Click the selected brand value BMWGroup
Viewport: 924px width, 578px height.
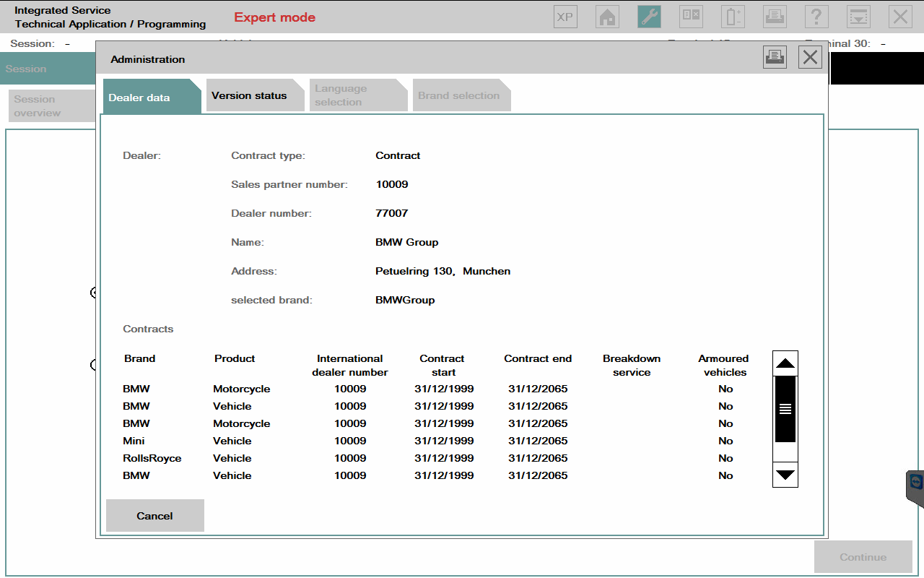click(406, 300)
